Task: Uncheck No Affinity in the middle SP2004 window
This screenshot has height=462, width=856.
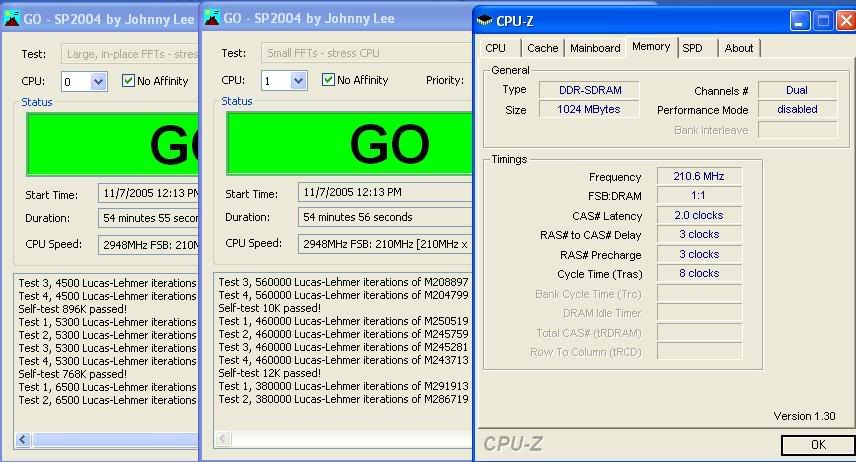Action: coord(328,80)
